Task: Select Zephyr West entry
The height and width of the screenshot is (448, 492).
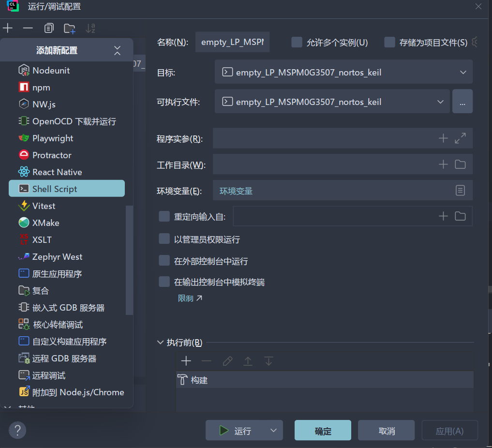Action: coord(67,256)
